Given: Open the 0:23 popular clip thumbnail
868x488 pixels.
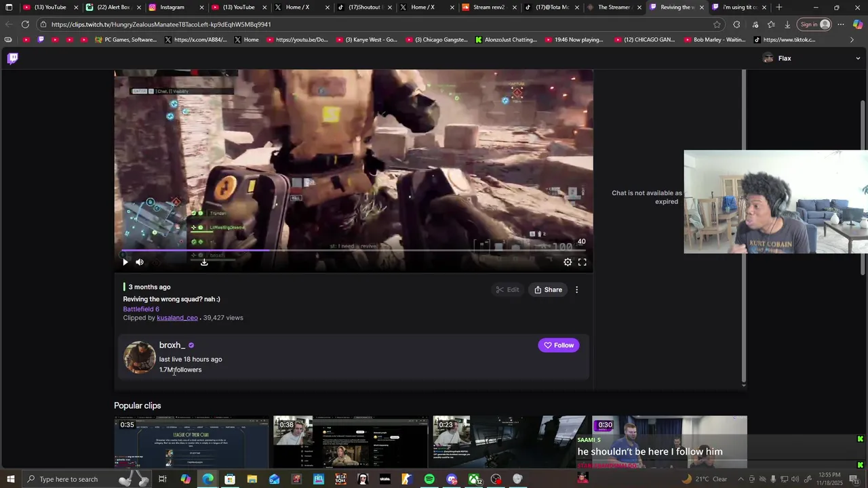Looking at the screenshot, I should point(510,442).
